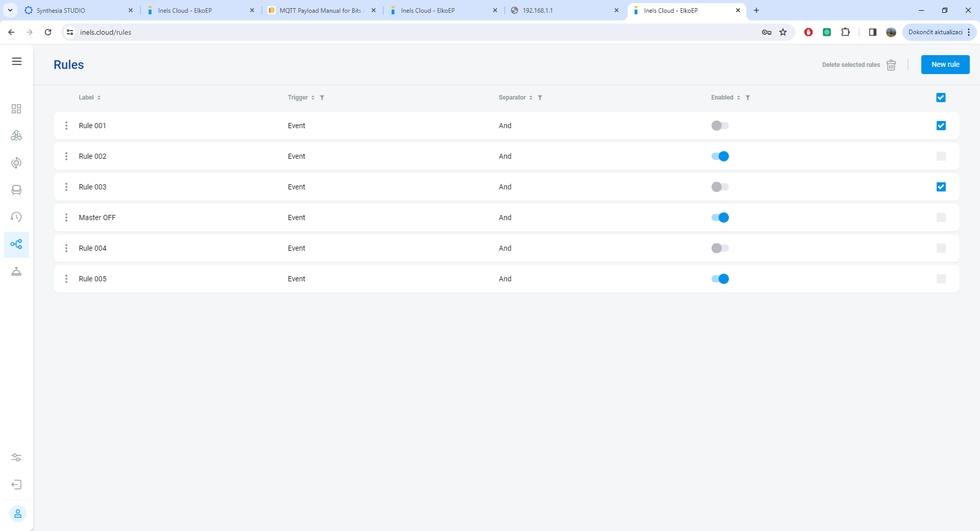This screenshot has width=980, height=531.
Task: Open the hamburger menu in sidebar
Action: pyautogui.click(x=17, y=61)
